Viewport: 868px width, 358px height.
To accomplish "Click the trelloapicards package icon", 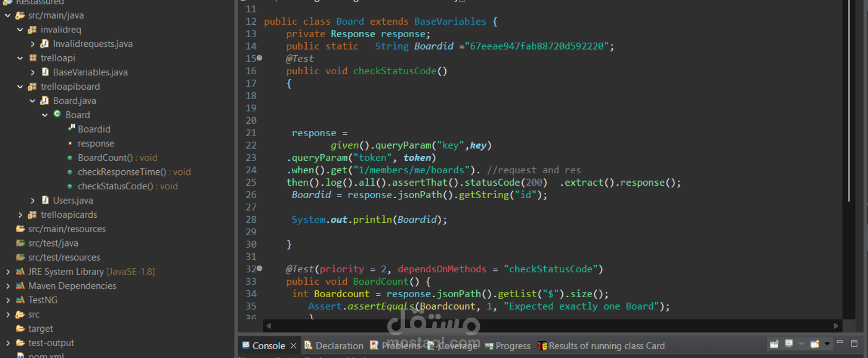I will (32, 215).
